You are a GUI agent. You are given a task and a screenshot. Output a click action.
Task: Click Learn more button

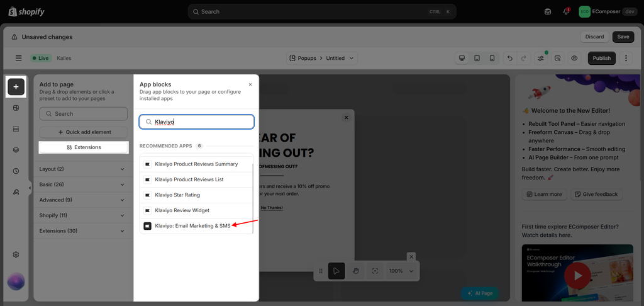544,194
